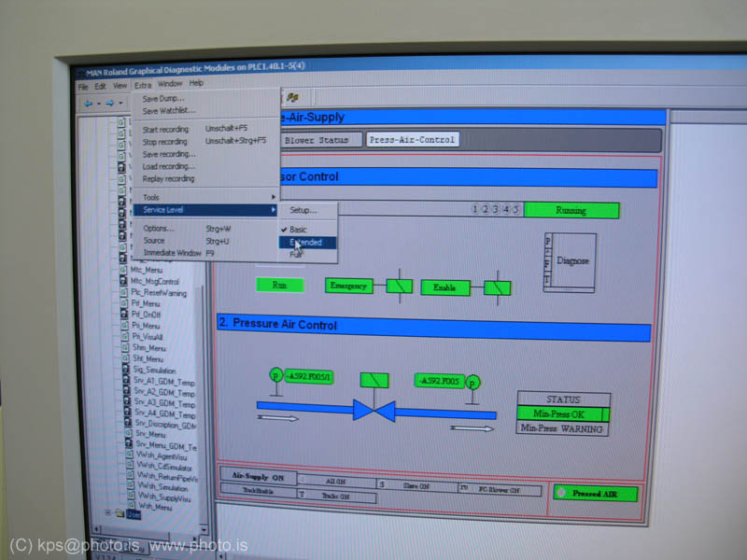Expand the User folder in tree
The width and height of the screenshot is (747, 560).
108,512
